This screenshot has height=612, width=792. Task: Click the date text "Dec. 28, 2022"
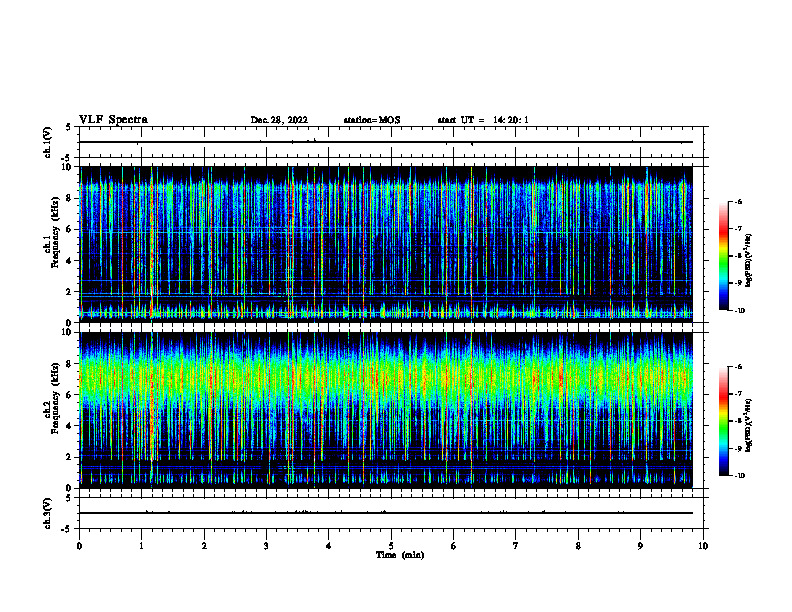coord(279,120)
